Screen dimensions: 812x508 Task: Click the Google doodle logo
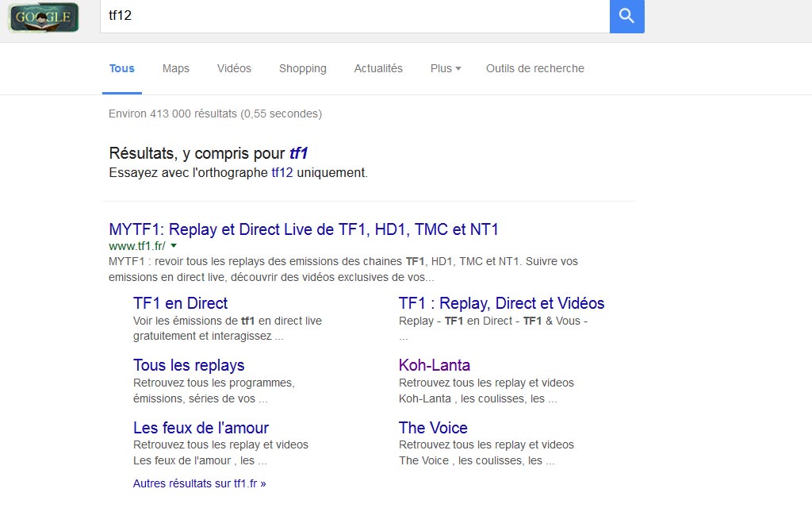coord(44,17)
